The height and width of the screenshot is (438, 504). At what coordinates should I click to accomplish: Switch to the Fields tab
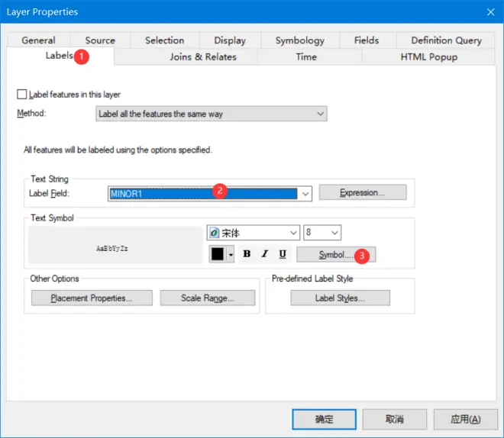[x=367, y=40]
